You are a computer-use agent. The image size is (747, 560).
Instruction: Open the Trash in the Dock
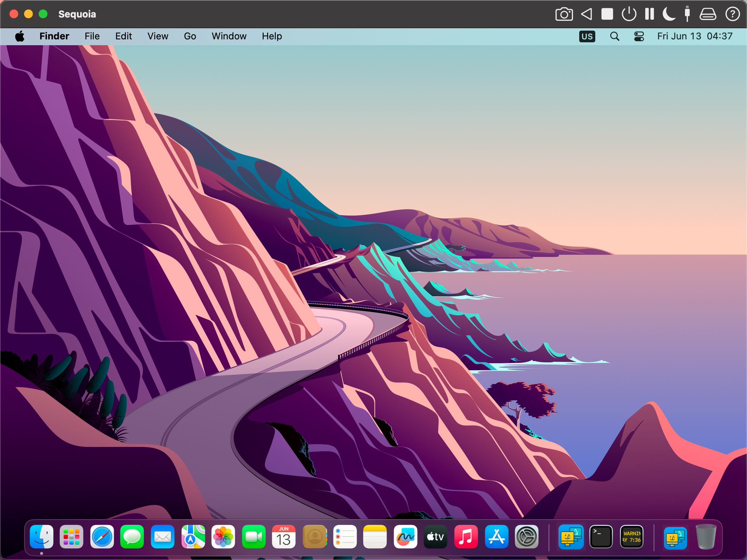705,537
